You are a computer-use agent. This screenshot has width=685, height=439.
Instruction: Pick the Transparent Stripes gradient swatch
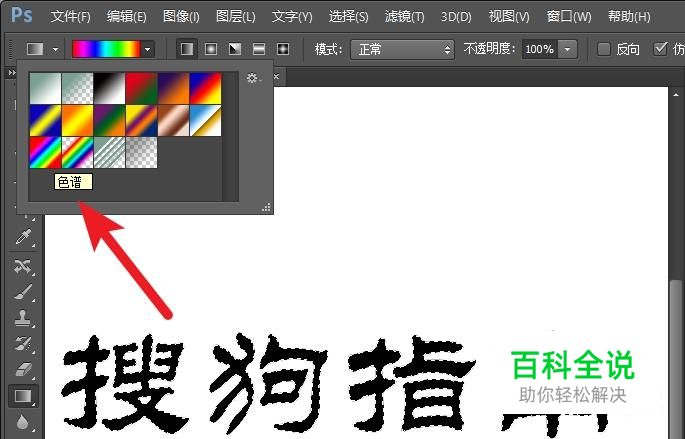[109, 152]
